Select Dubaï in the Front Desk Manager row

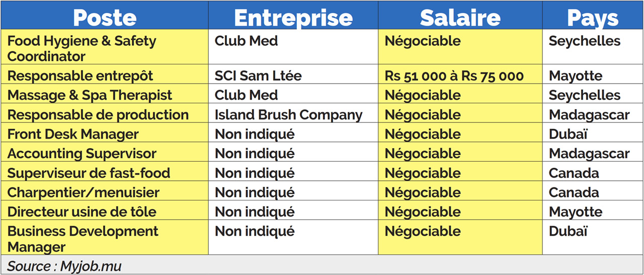click(568, 134)
